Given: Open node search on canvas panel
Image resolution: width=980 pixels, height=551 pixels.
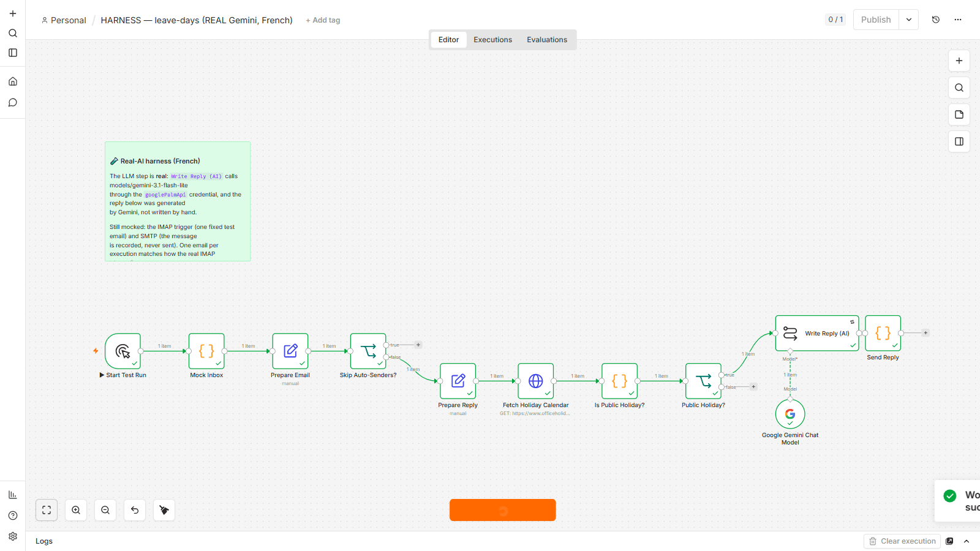Looking at the screenshot, I should 959,88.
